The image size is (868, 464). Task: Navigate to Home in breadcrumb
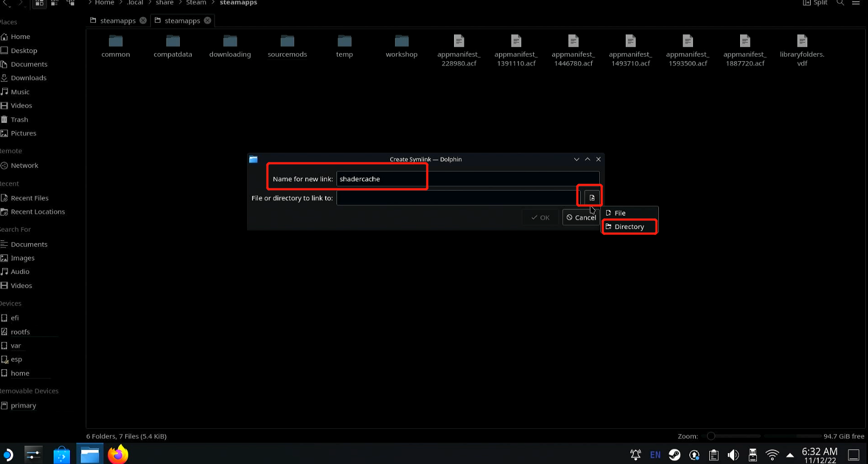[x=105, y=3]
